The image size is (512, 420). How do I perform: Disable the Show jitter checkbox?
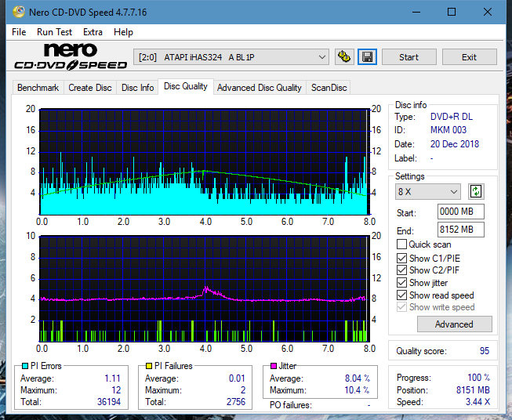tap(401, 283)
